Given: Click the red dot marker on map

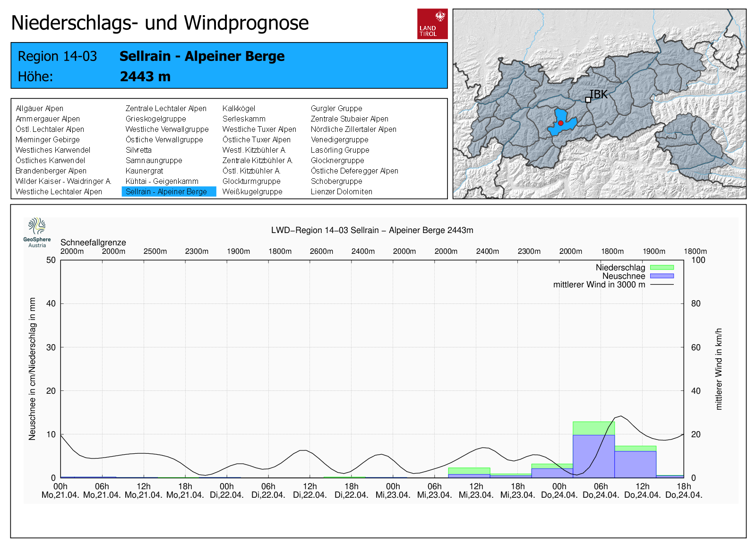Looking at the screenshot, I should click(x=560, y=123).
